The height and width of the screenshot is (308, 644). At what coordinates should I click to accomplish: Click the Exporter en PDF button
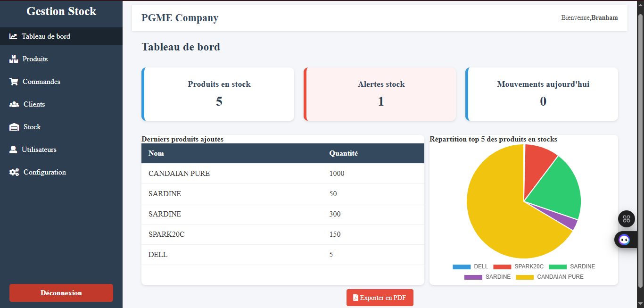point(380,298)
